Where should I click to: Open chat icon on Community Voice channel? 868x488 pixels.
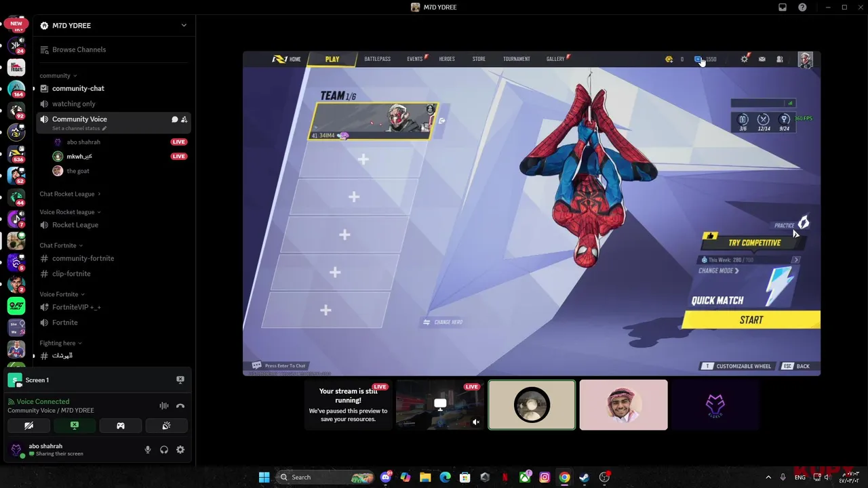click(x=174, y=119)
